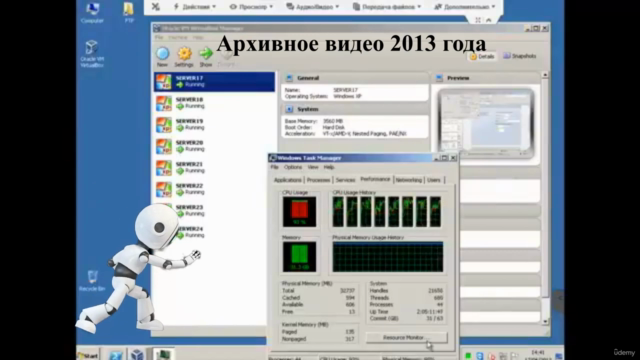This screenshot has width=640, height=360.
Task: Click the VirtualBox details scrollbar down arrow
Action: (545, 322)
